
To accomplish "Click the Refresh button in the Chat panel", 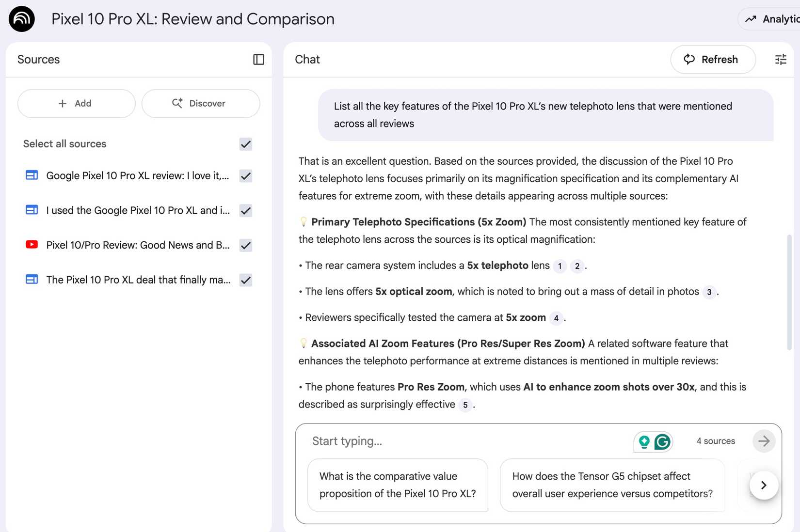I will (x=713, y=59).
